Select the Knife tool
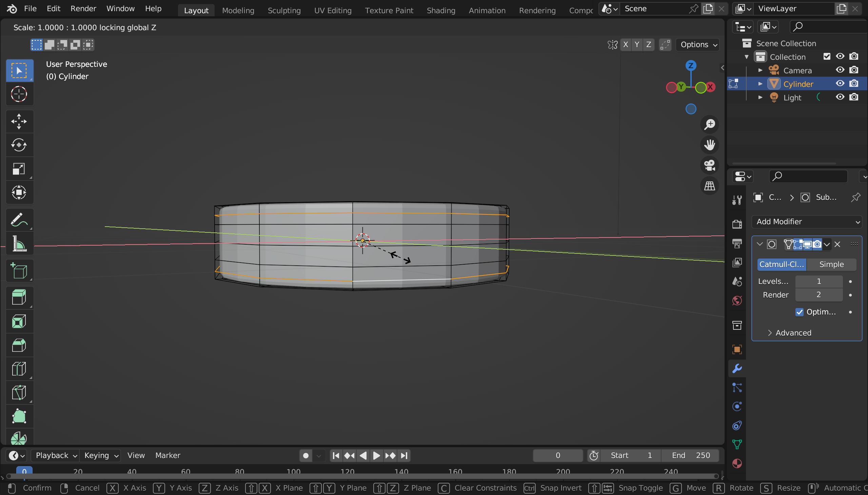 click(x=19, y=393)
